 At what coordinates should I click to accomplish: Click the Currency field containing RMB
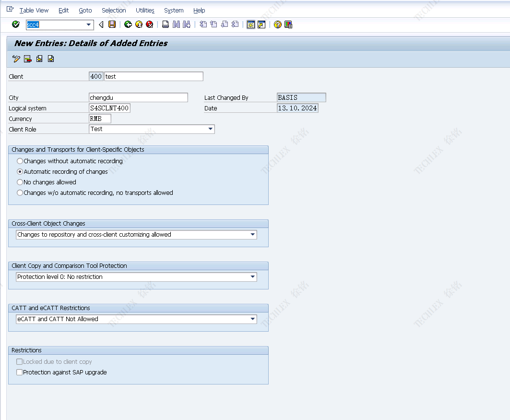(100, 119)
